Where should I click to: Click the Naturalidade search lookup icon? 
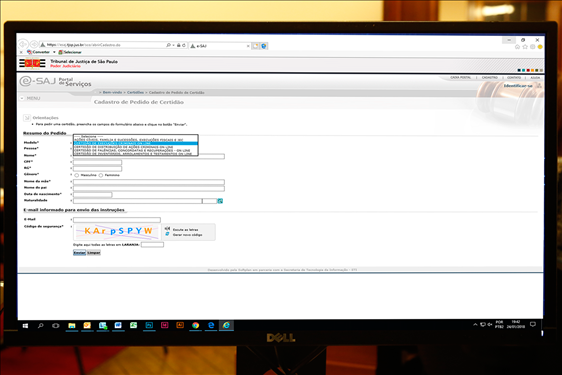click(x=220, y=201)
